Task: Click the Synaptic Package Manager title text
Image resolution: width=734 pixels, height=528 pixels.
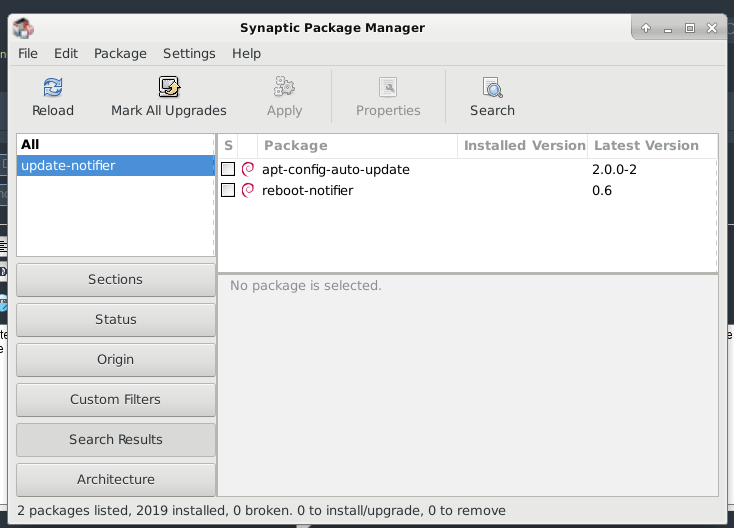Action: click(332, 28)
